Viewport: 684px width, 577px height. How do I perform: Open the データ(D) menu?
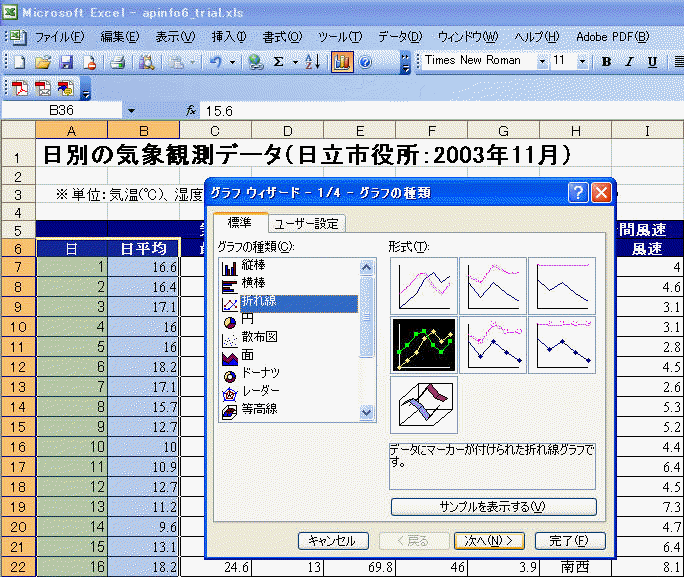[400, 37]
